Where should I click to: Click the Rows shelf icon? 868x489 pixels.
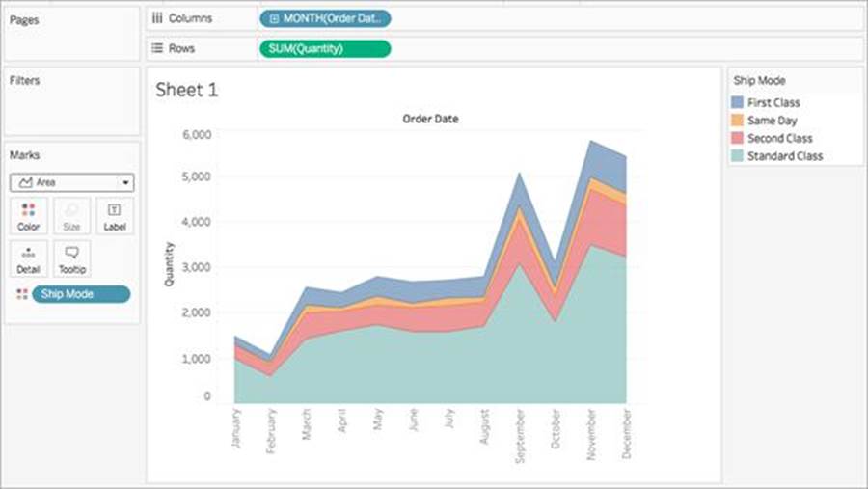(x=158, y=48)
